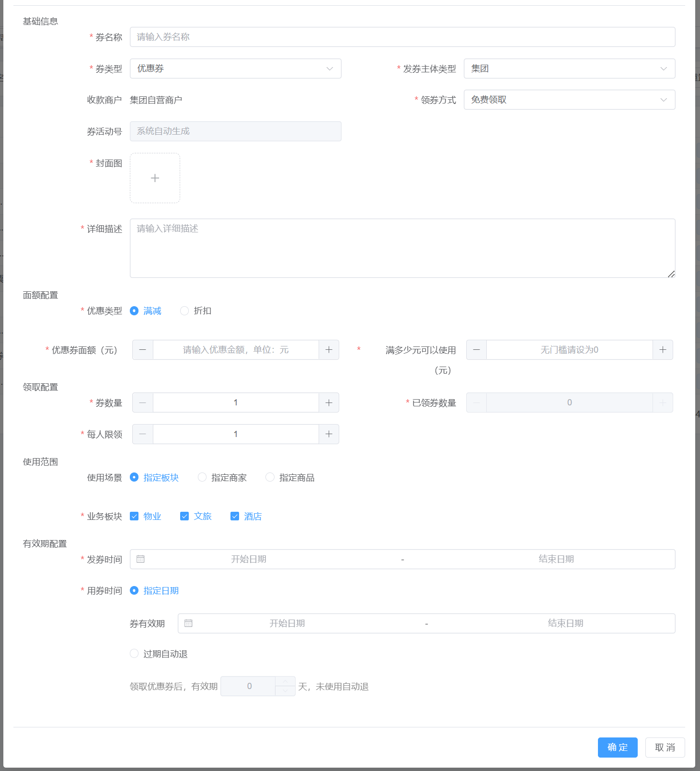
Task: Click the plus icon to upload 封面图
Action: coord(155,178)
